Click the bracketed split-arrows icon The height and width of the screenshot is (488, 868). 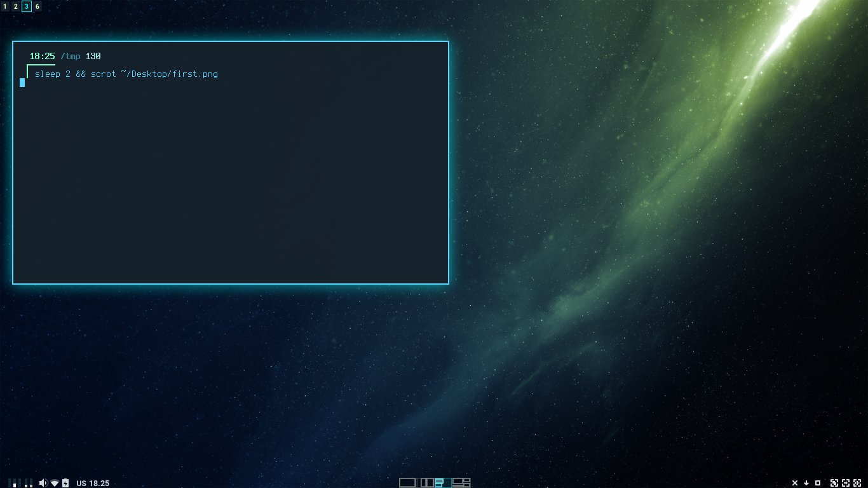coord(857,483)
